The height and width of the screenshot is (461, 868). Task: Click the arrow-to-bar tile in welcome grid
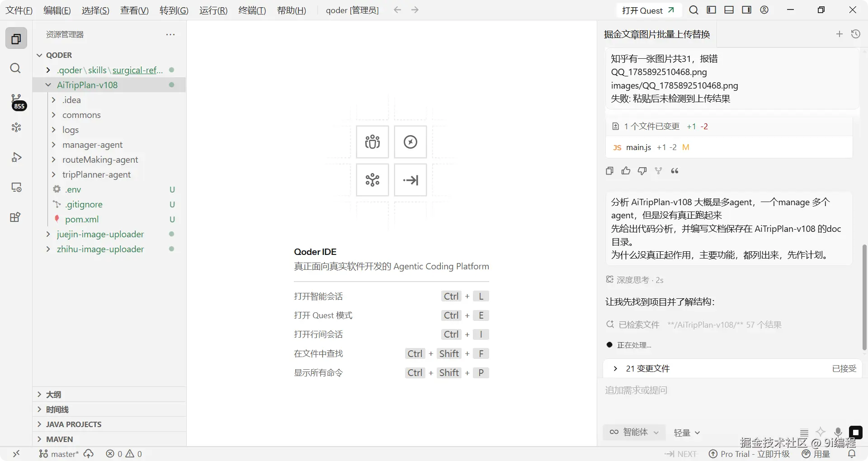tap(410, 180)
